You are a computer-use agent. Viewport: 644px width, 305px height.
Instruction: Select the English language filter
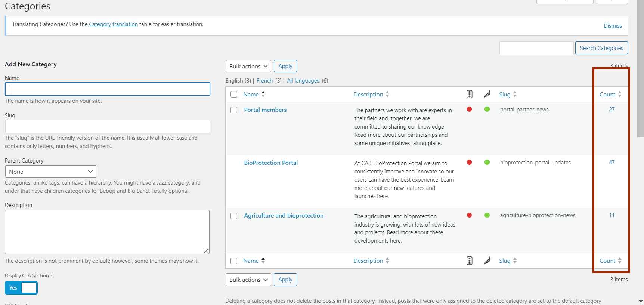pyautogui.click(x=238, y=81)
